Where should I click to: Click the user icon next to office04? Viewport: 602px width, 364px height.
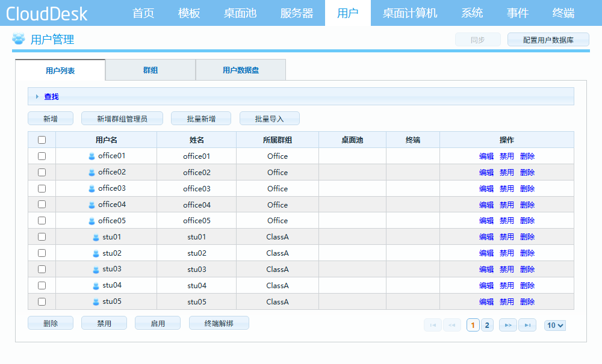92,205
